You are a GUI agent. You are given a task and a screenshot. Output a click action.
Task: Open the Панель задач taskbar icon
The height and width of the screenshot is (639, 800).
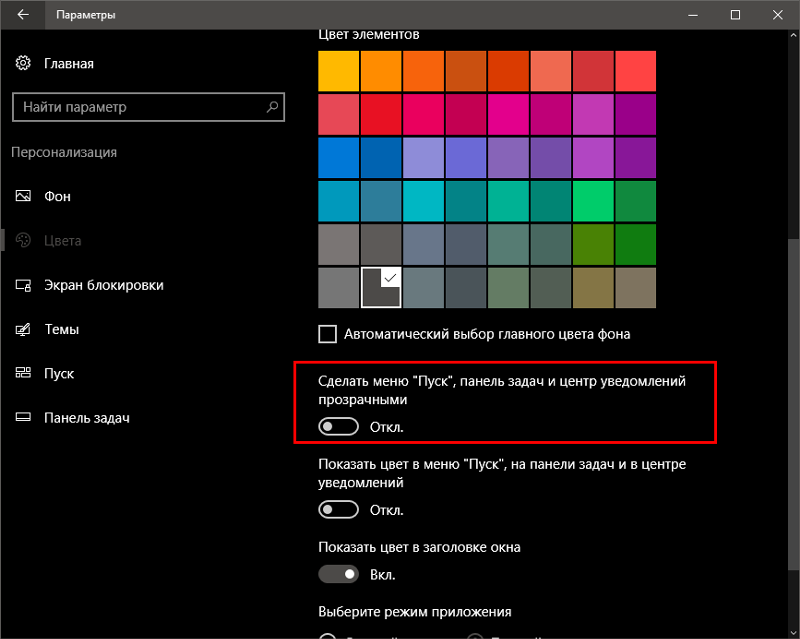23,417
